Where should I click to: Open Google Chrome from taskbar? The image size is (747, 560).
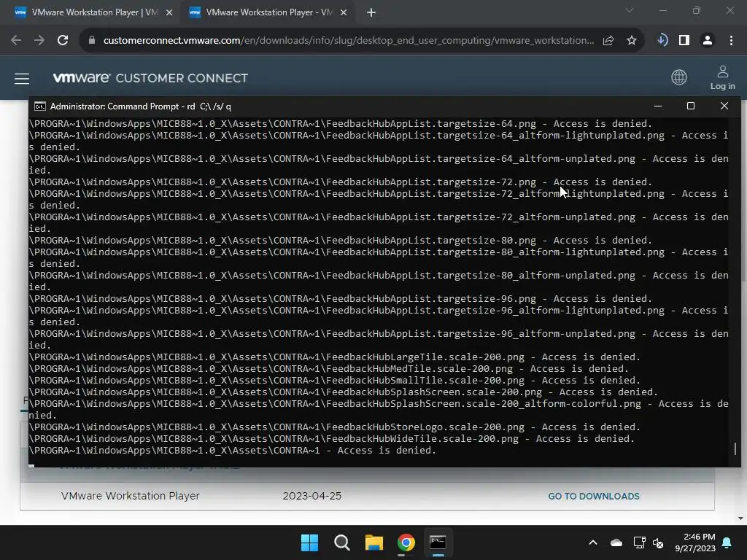click(406, 542)
